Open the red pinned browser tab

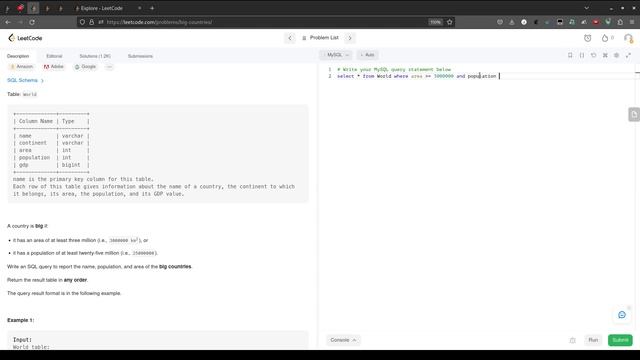[x=20, y=8]
